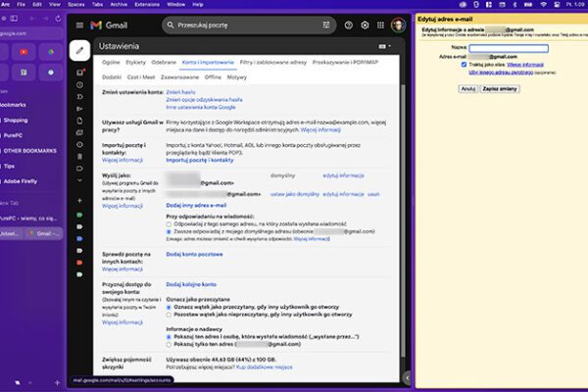The width and height of the screenshot is (588, 392).
Task: Go back in Arc browser
Action: [32, 19]
